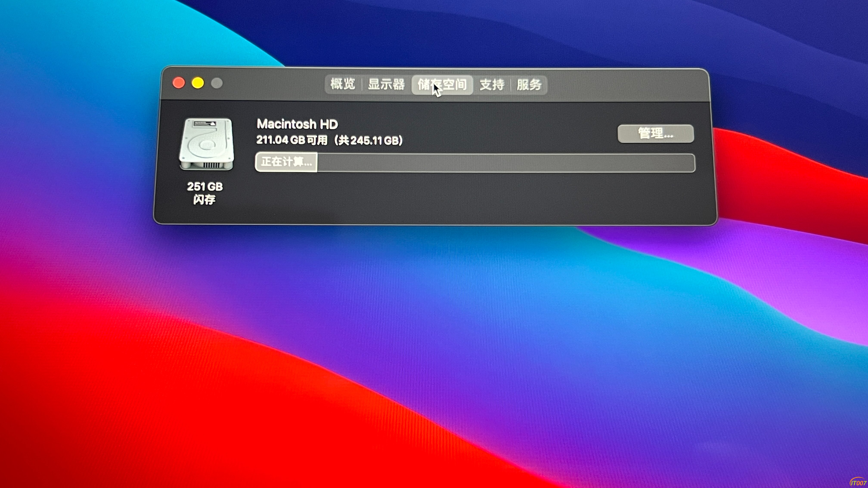Open the 显示器 tab
The height and width of the screenshot is (488, 868).
[386, 84]
